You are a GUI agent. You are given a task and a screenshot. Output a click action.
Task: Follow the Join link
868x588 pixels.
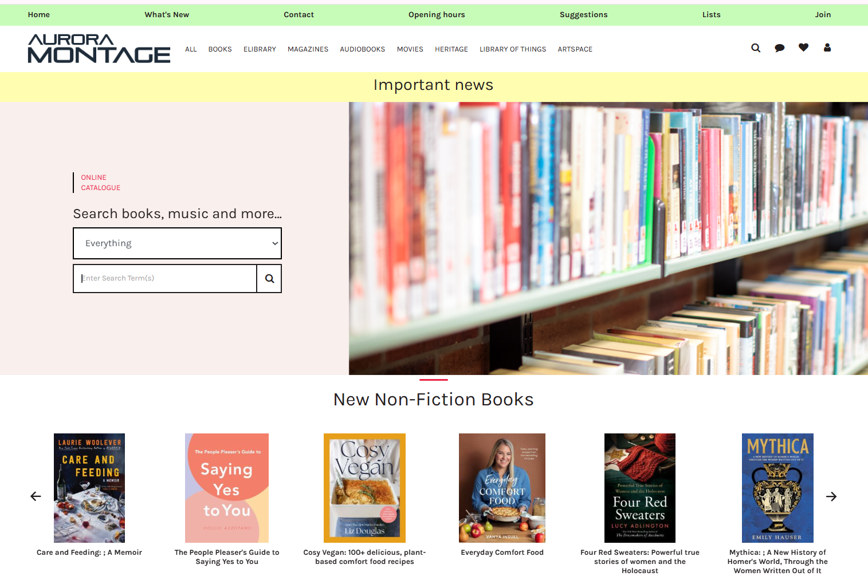[x=823, y=15]
